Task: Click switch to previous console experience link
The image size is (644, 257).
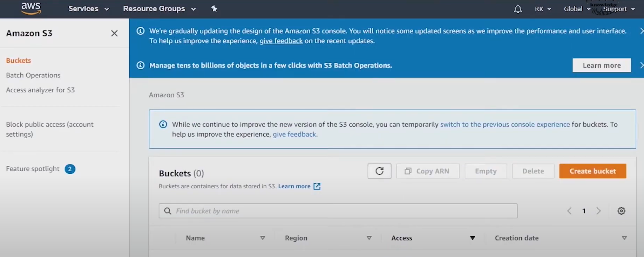Action: coord(505,124)
